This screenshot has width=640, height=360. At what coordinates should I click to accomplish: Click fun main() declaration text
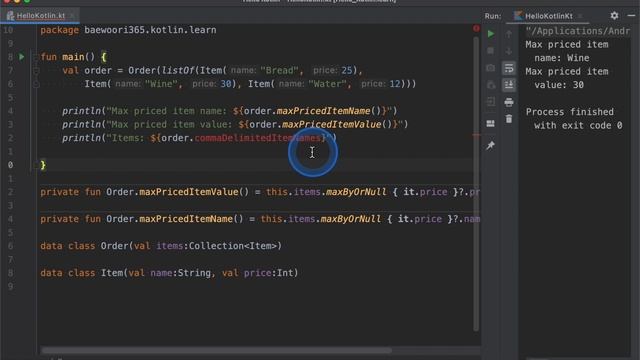coord(68,57)
